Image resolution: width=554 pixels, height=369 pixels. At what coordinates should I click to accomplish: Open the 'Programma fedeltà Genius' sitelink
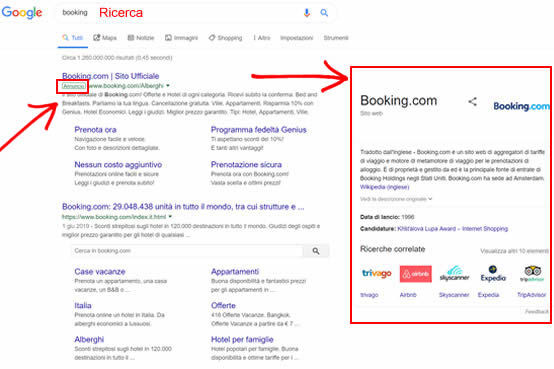click(259, 130)
